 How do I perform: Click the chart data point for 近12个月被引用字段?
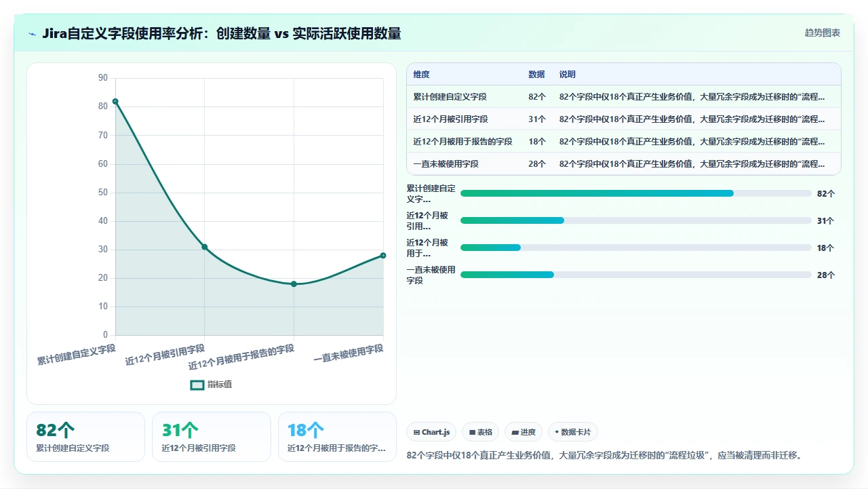204,247
